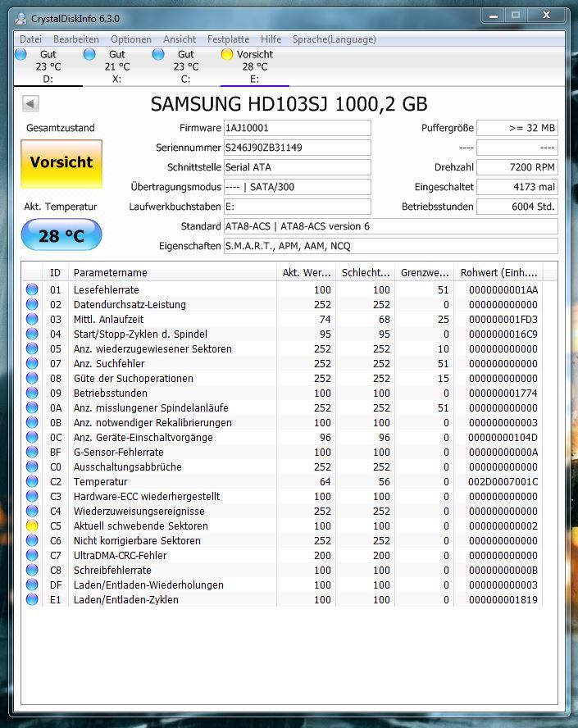
Task: Click the Akt. Wer... column header
Action: click(x=307, y=272)
